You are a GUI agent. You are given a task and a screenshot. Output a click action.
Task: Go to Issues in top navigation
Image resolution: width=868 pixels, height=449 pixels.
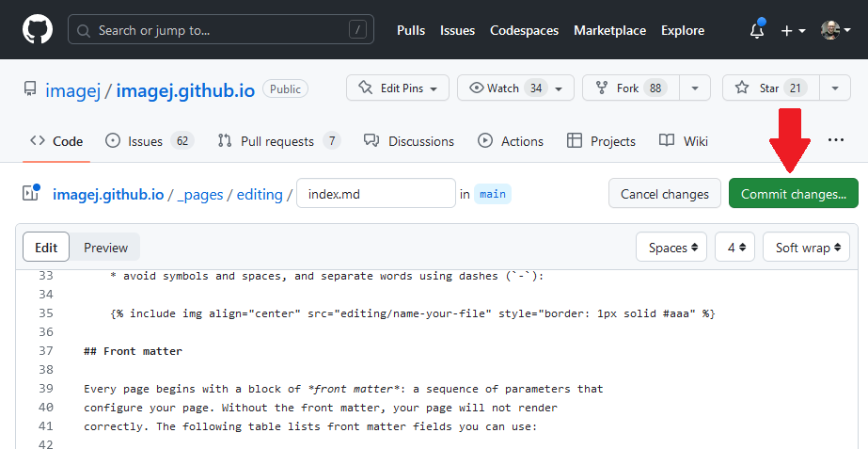(457, 30)
